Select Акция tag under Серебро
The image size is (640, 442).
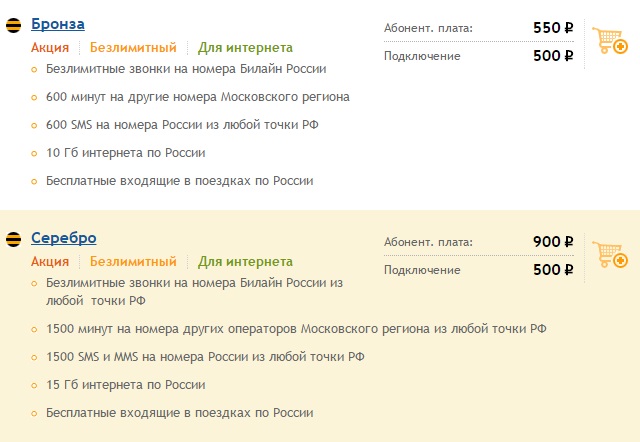tap(50, 262)
